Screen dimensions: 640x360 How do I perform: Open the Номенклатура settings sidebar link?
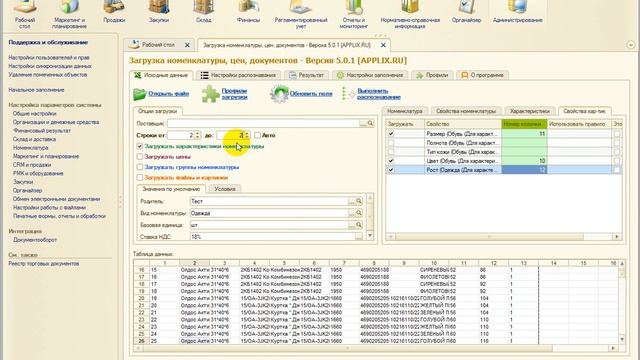click(x=31, y=148)
